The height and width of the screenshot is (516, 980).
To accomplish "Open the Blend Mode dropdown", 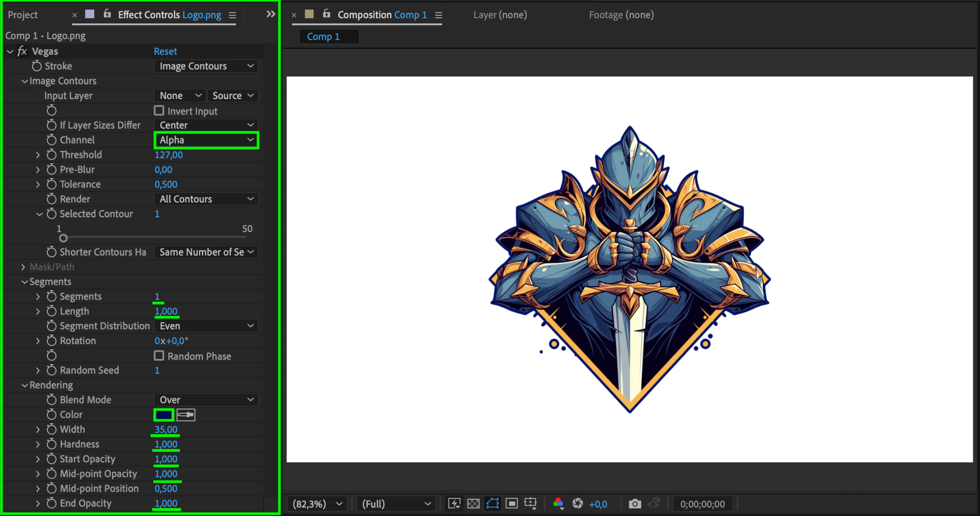I will [206, 400].
